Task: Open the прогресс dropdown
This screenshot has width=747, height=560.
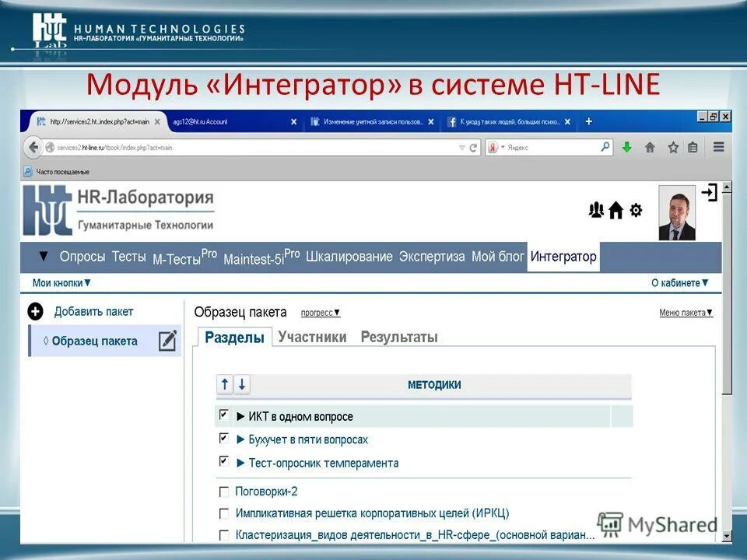Action: tap(321, 313)
